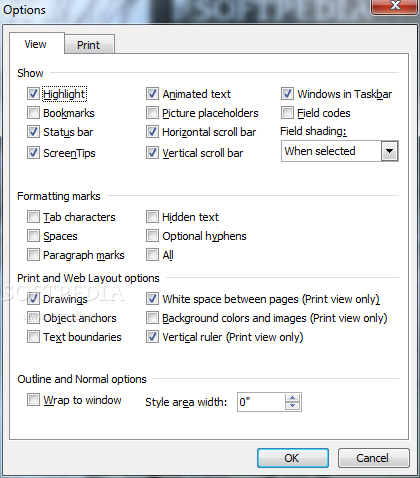The height and width of the screenshot is (478, 420).
Task: Enable the Bookmarks checkbox
Action: click(33, 113)
